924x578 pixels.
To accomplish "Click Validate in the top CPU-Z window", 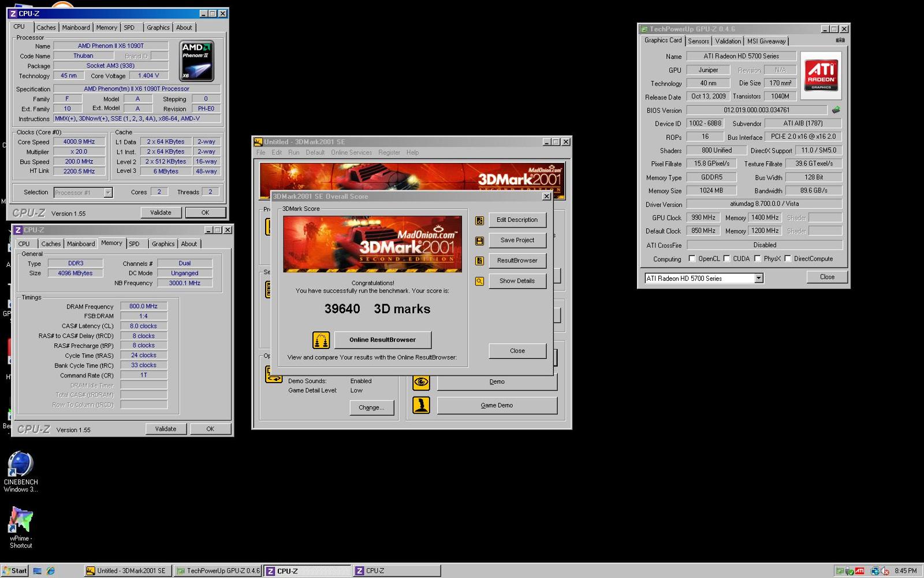I will [x=161, y=213].
